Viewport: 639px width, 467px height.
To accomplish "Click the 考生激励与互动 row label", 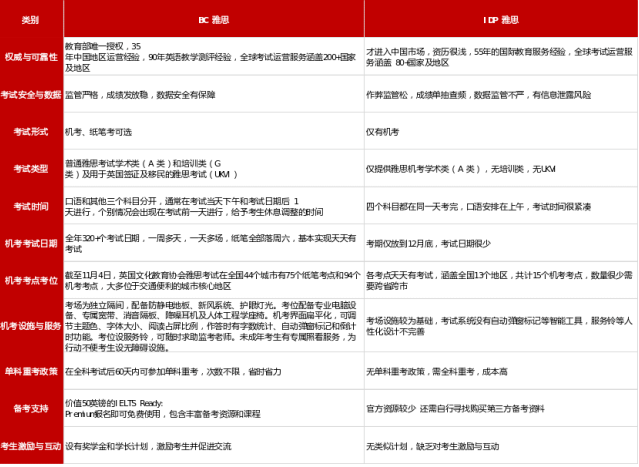I will tap(31, 445).
